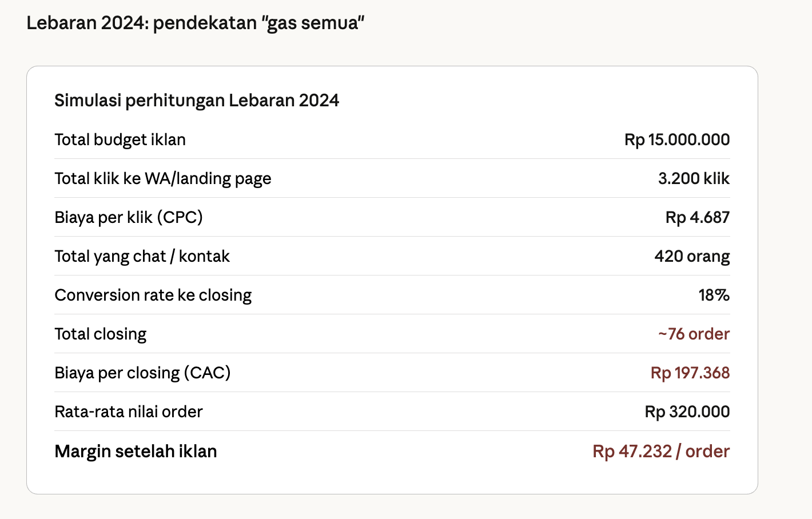
Task: Click the 420 orang value
Action: pos(692,257)
